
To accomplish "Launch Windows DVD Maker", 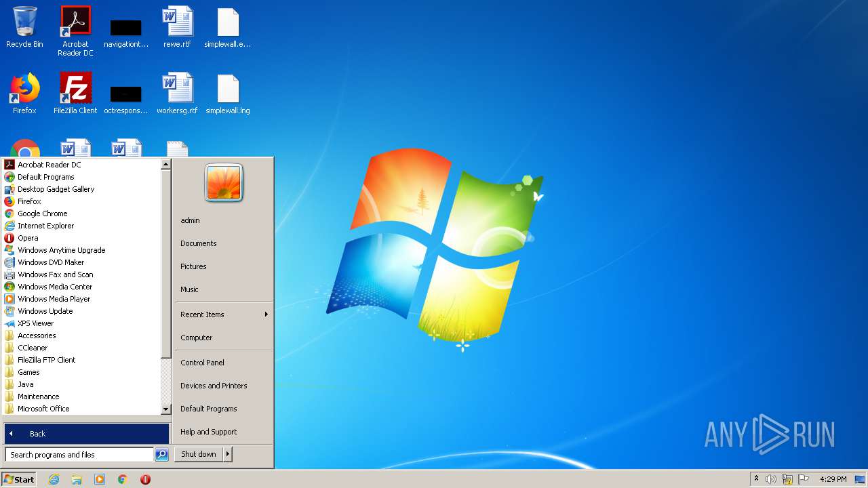I will (81, 262).
